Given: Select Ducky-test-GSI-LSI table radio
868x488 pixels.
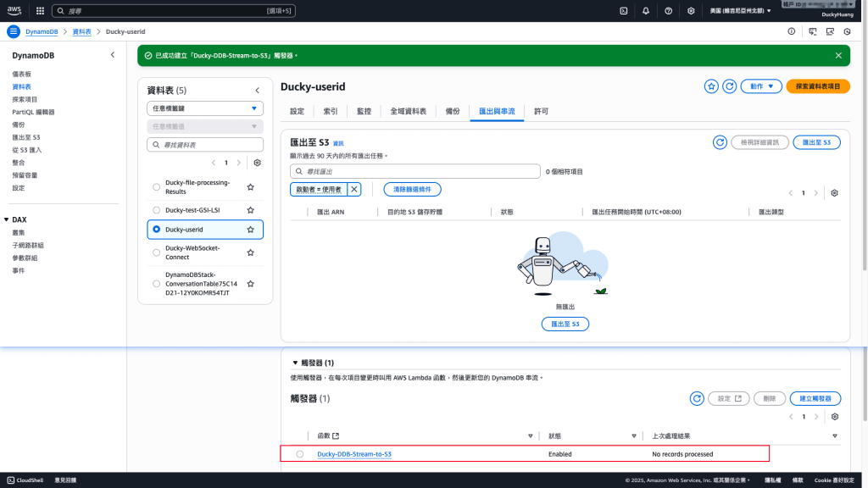Looking at the screenshot, I should pos(156,210).
